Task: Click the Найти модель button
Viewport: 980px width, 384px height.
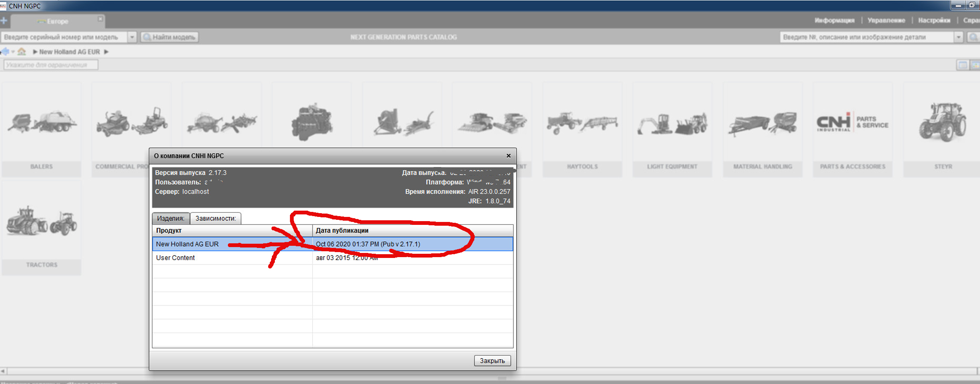Action: (170, 37)
